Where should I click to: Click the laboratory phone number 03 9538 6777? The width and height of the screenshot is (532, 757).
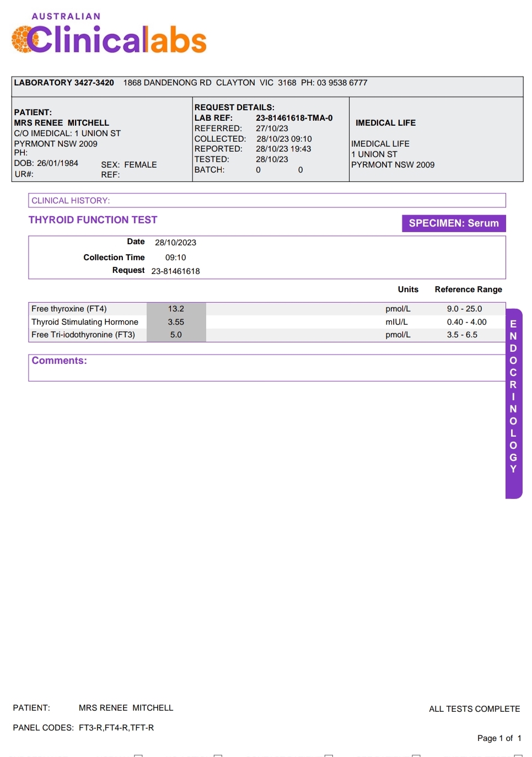click(342, 83)
